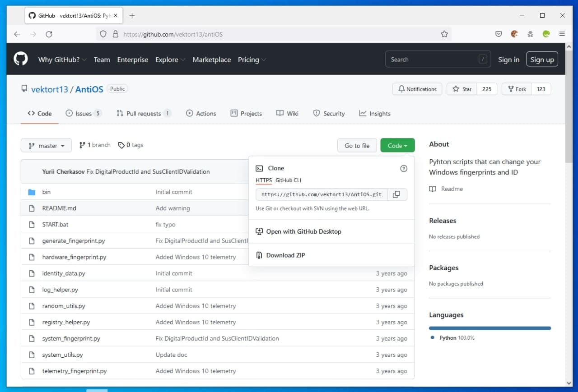Click the Clone help question mark icon

[404, 168]
